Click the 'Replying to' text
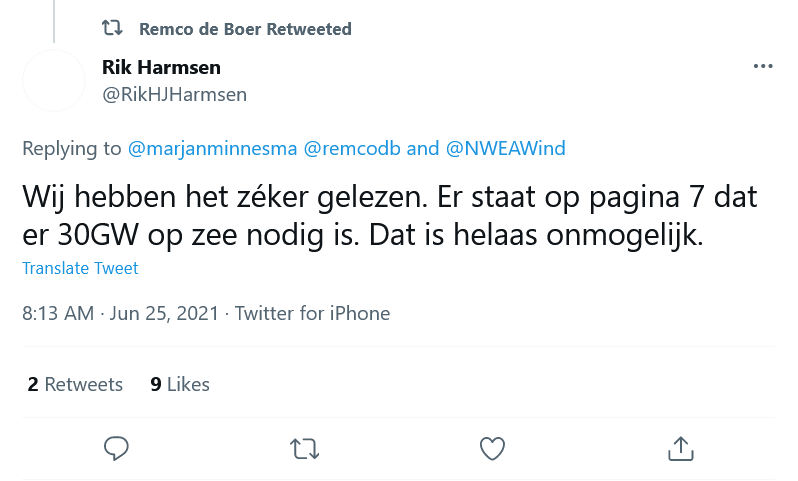 [71, 149]
